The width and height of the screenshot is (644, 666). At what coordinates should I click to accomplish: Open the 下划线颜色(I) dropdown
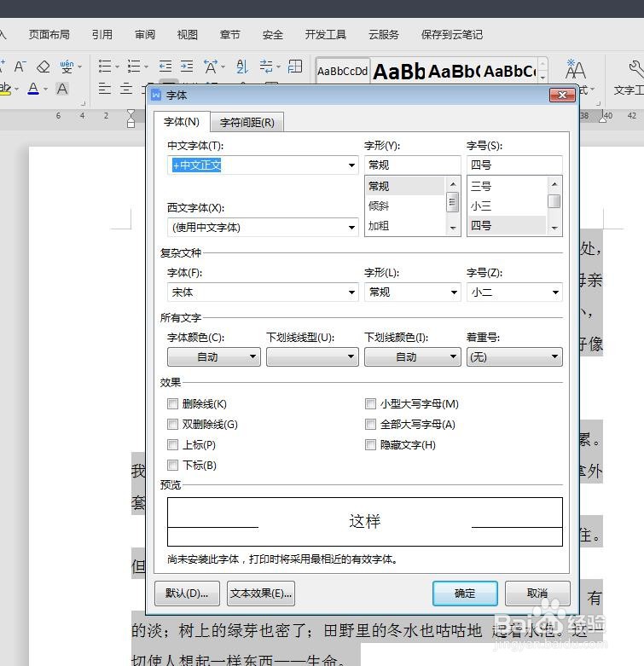pos(412,356)
